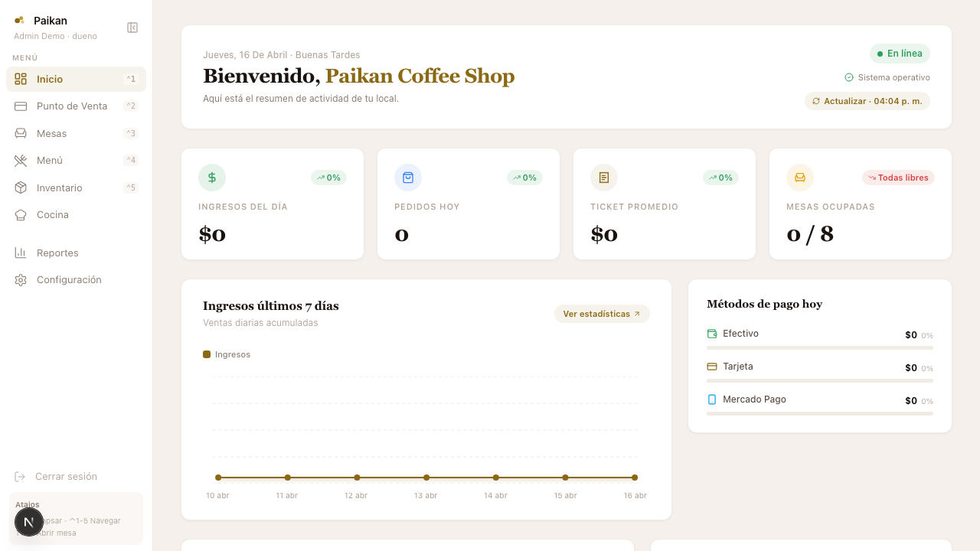This screenshot has width=980, height=551.
Task: Click the chart point for 10 abr
Action: (218, 478)
